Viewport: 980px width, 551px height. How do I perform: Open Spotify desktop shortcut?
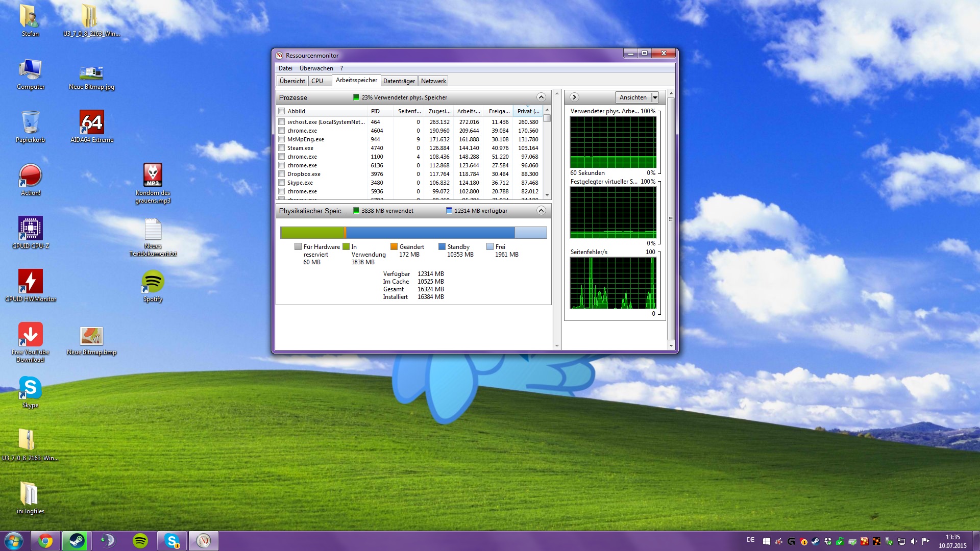pos(153,282)
